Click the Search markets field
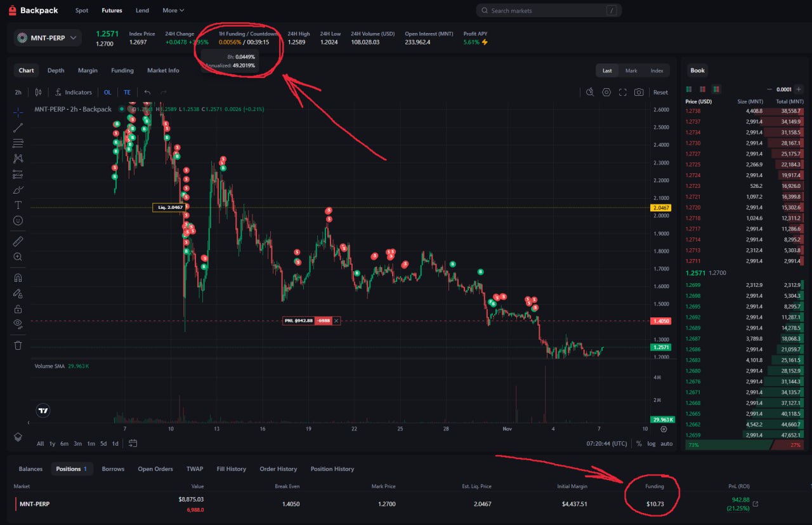This screenshot has height=525, width=812. tap(549, 10)
